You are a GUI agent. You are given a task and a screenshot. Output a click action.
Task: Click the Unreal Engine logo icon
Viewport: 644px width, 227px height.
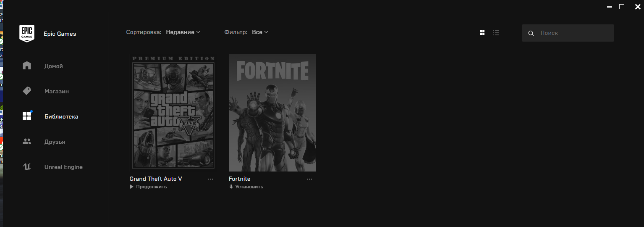[x=27, y=167]
